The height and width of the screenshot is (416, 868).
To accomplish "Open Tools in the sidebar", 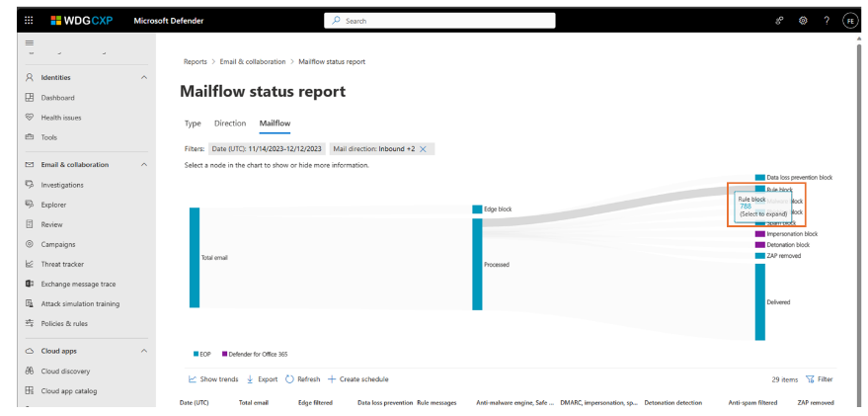I will [48, 137].
